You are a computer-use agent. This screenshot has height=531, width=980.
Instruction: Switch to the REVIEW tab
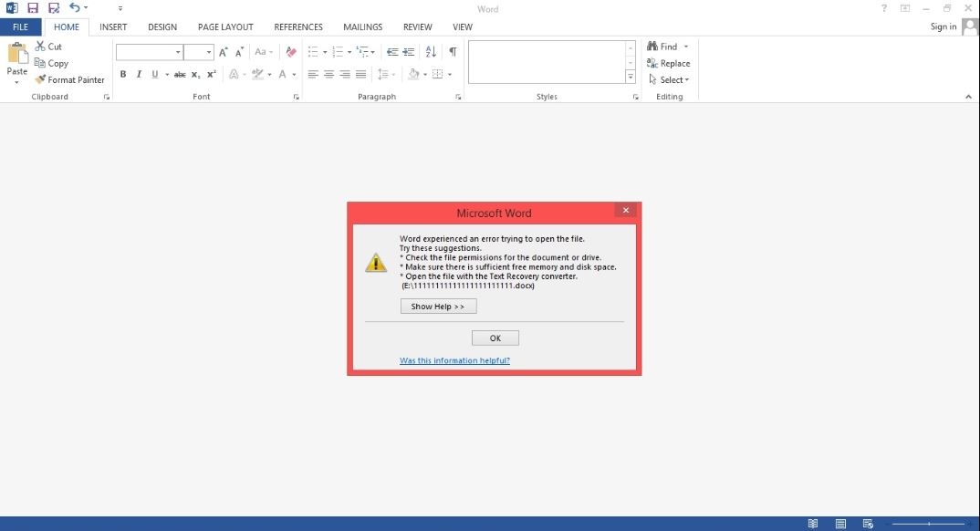pos(418,26)
